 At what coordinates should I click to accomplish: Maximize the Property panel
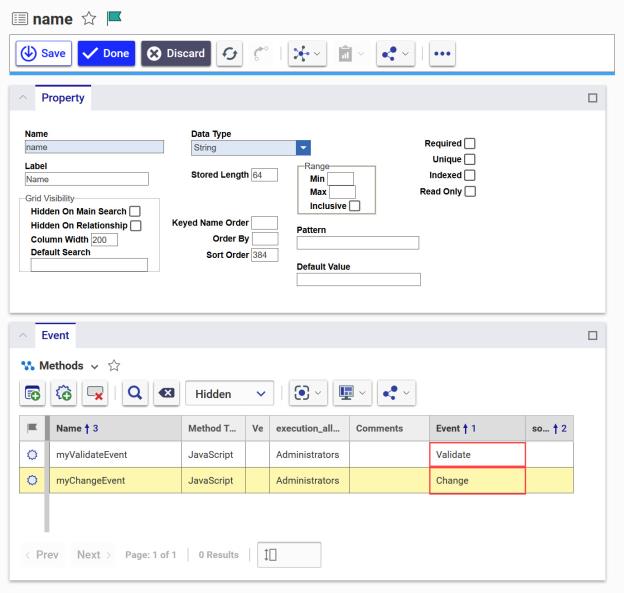point(592,98)
